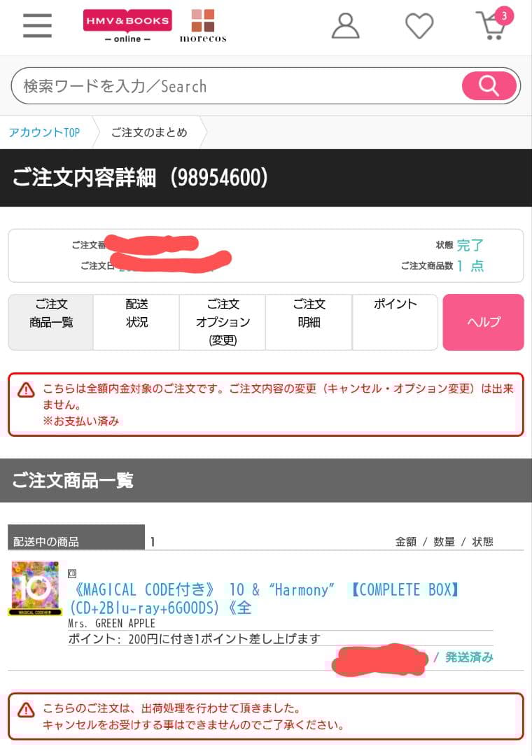This screenshot has height=756, width=532.
Task: Select the ポイント tab
Action: tap(395, 322)
